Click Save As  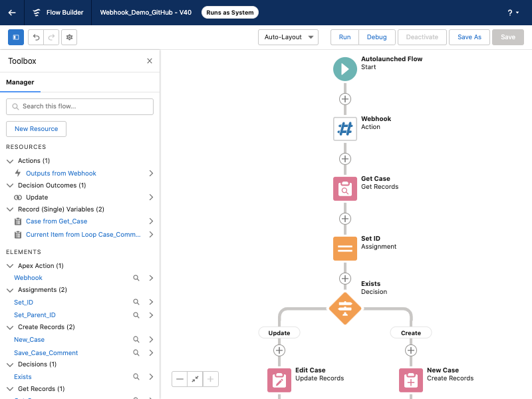point(469,37)
